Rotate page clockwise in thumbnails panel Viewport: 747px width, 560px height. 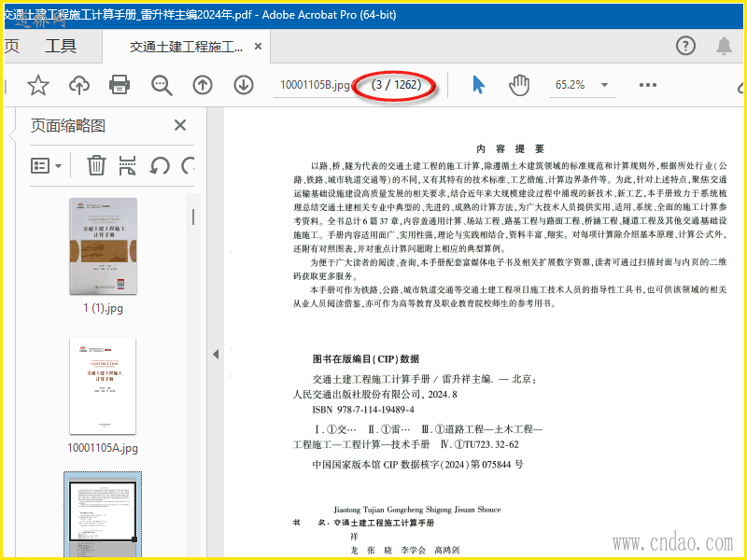pyautogui.click(x=189, y=166)
